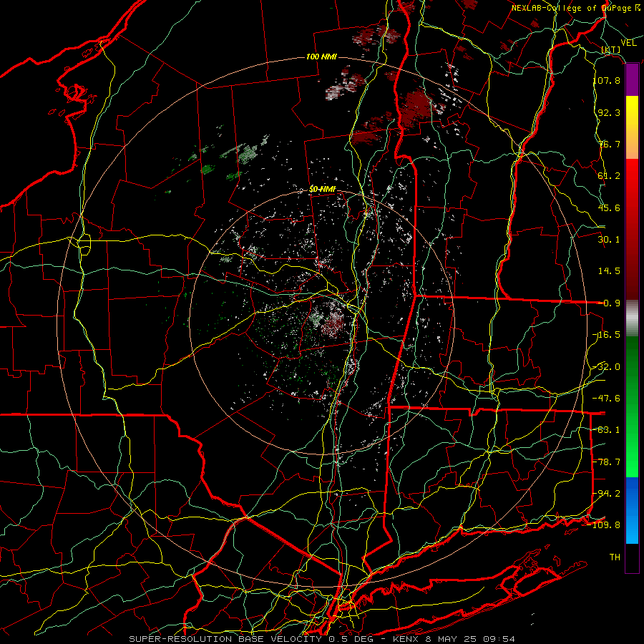Click the gray near-zero segment of color bar
Image resolution: width=644 pixels, height=644 pixels.
pos(632,318)
